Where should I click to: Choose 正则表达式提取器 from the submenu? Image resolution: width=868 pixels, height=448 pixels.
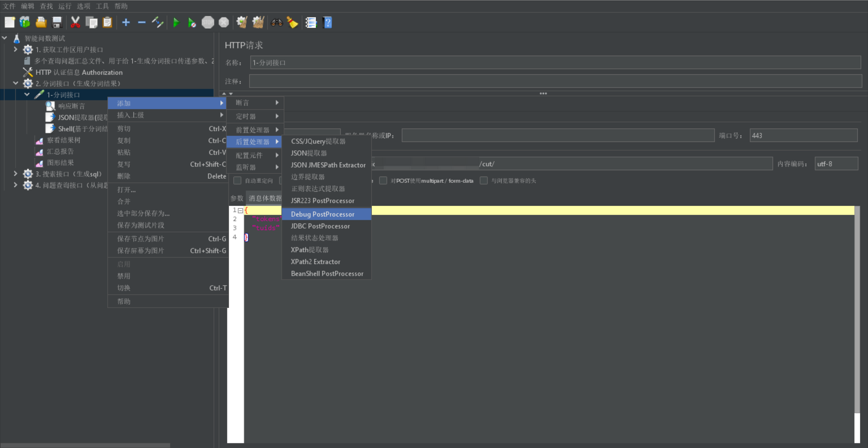326,189
